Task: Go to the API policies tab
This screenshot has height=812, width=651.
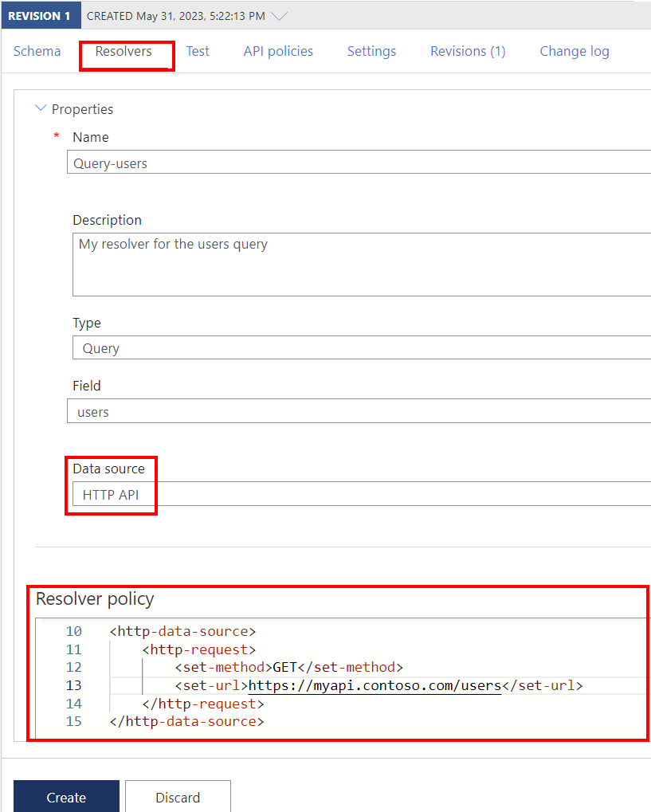Action: pos(278,51)
